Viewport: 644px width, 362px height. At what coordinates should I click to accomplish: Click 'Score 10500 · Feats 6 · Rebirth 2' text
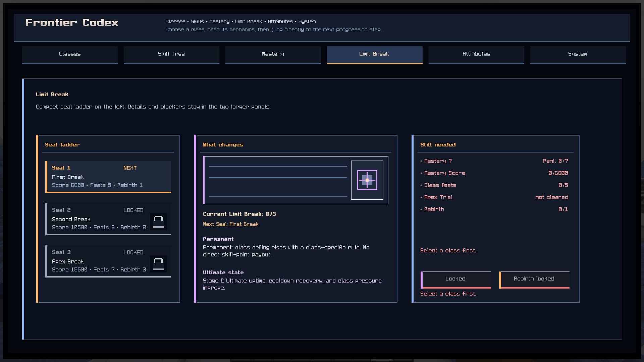pyautogui.click(x=99, y=228)
